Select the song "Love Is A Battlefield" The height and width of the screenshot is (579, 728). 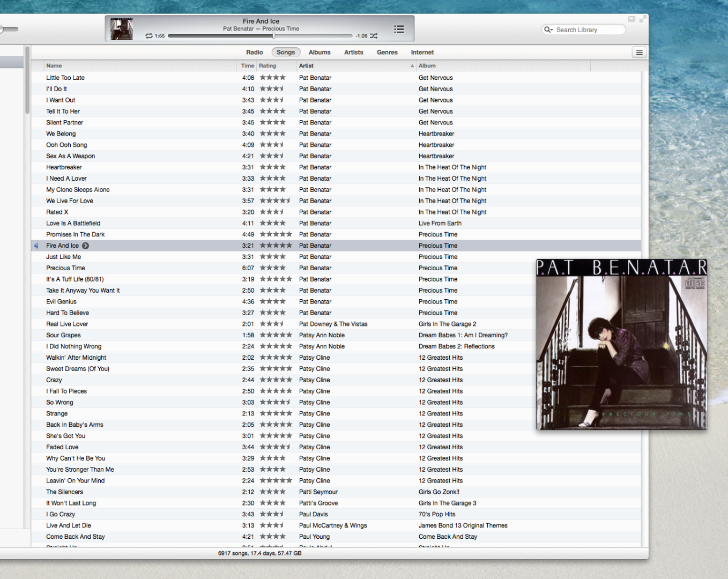[x=73, y=223]
